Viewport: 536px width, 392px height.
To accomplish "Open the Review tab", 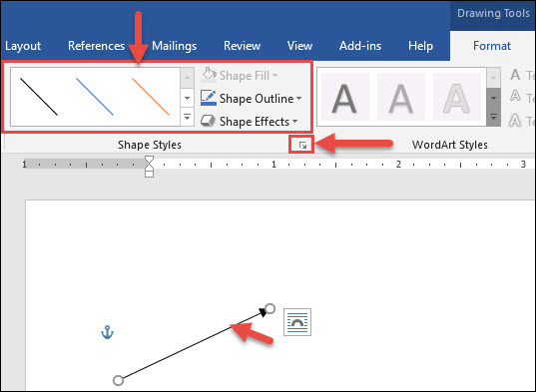I will coord(242,46).
